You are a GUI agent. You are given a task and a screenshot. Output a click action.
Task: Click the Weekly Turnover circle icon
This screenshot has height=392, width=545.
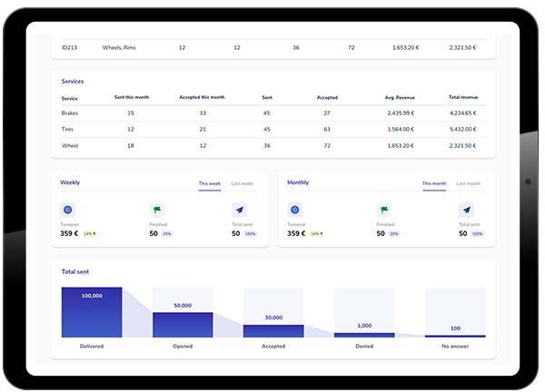tap(68, 210)
